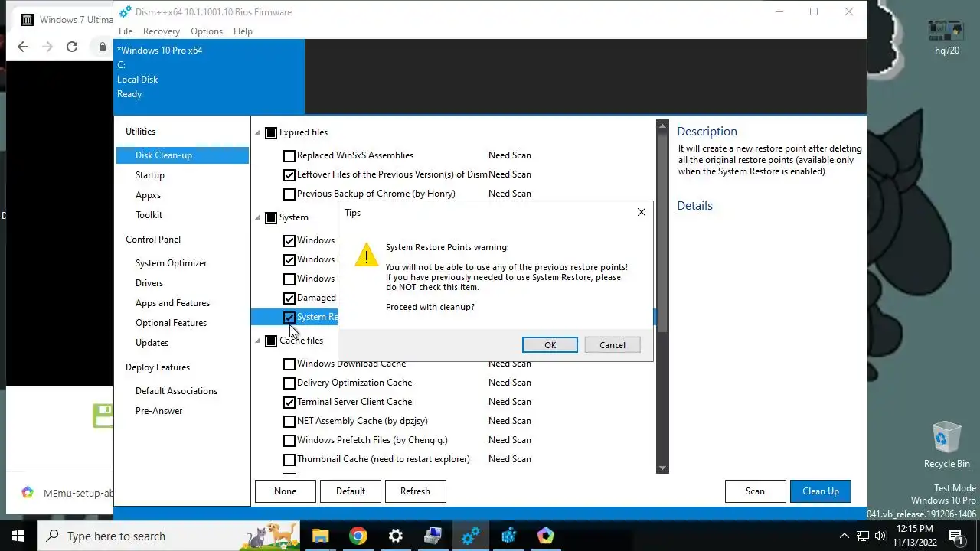Open Pre-Answer in Deploy Features
Screen dimensions: 980x551
(158, 411)
